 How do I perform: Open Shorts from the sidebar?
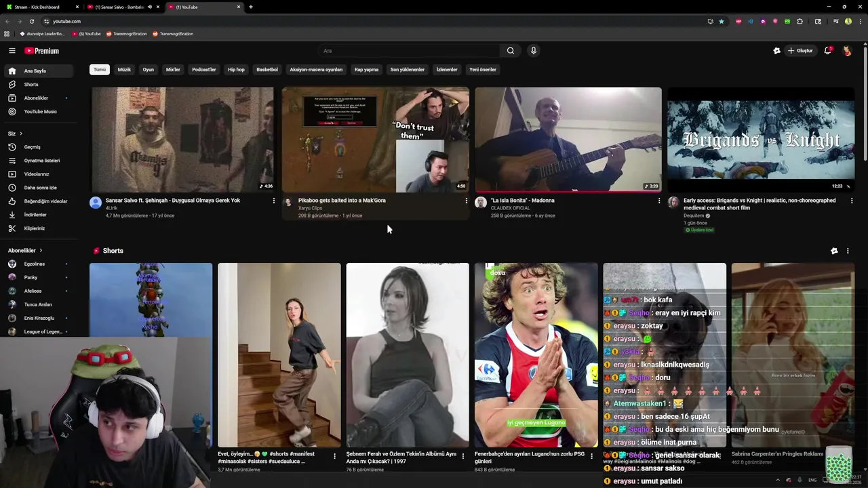point(38,85)
